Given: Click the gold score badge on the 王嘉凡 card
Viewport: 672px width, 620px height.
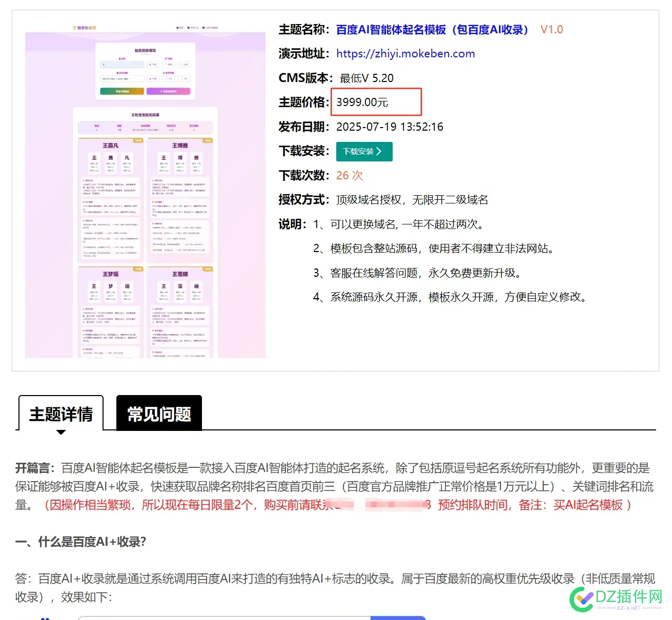Looking at the screenshot, I should pyautogui.click(x=138, y=140).
